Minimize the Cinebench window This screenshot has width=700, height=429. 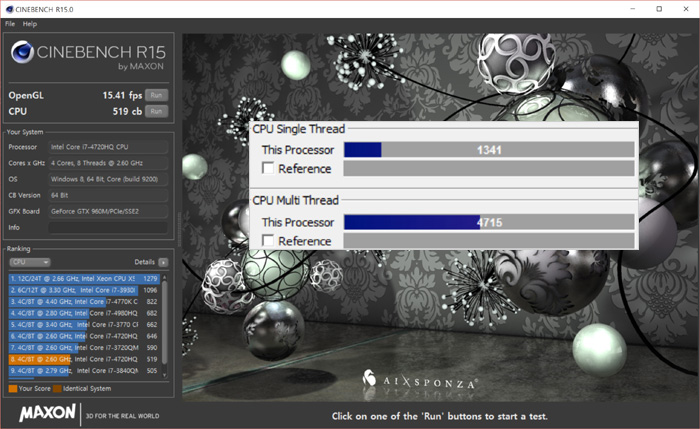633,9
